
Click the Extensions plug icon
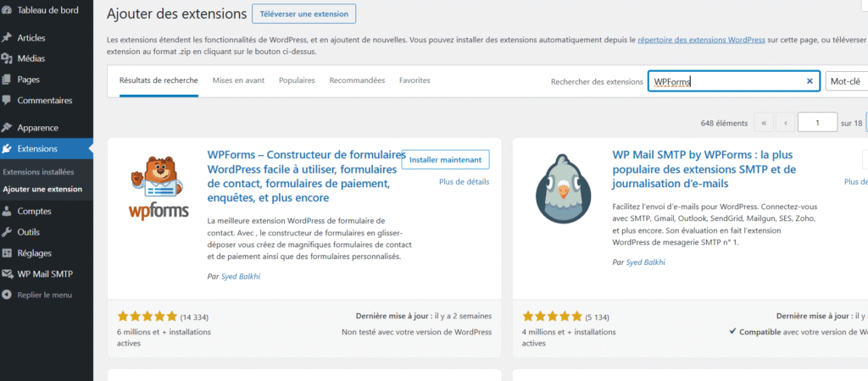(7, 149)
